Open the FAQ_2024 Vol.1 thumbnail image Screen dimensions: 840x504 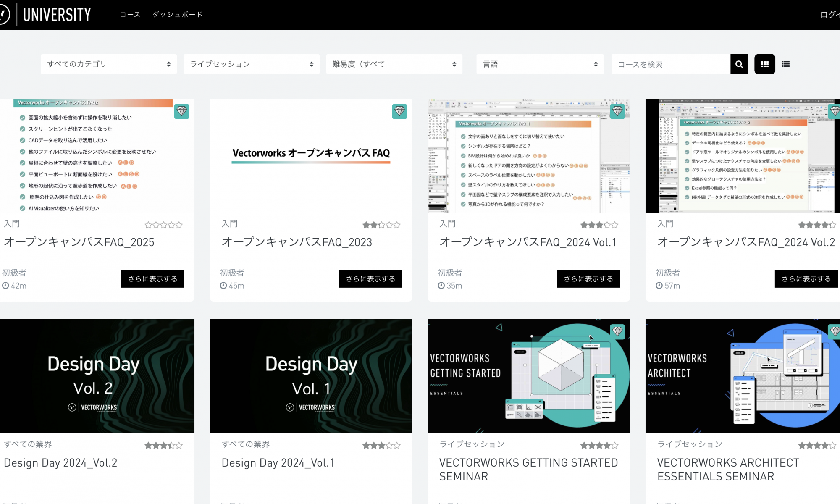click(529, 156)
